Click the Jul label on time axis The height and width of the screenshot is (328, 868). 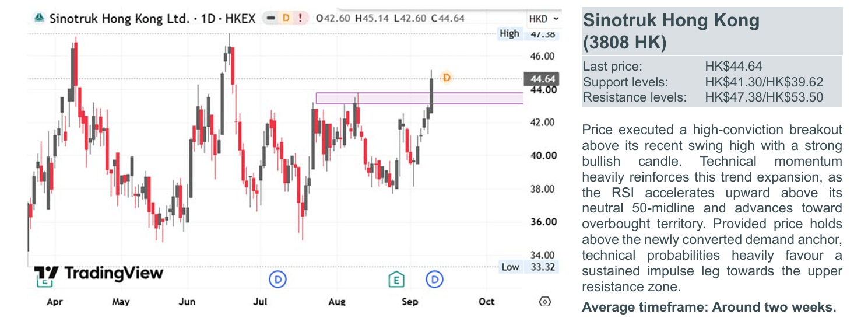[x=260, y=302]
